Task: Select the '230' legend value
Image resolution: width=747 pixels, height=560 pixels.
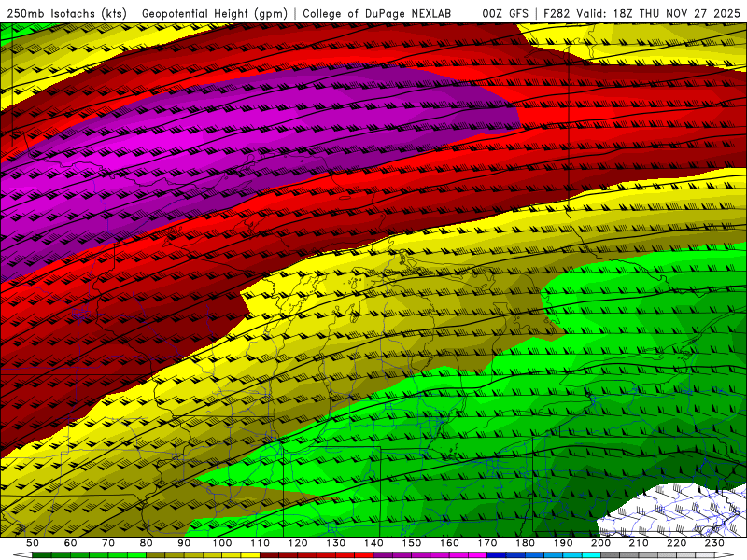Action: [714, 543]
